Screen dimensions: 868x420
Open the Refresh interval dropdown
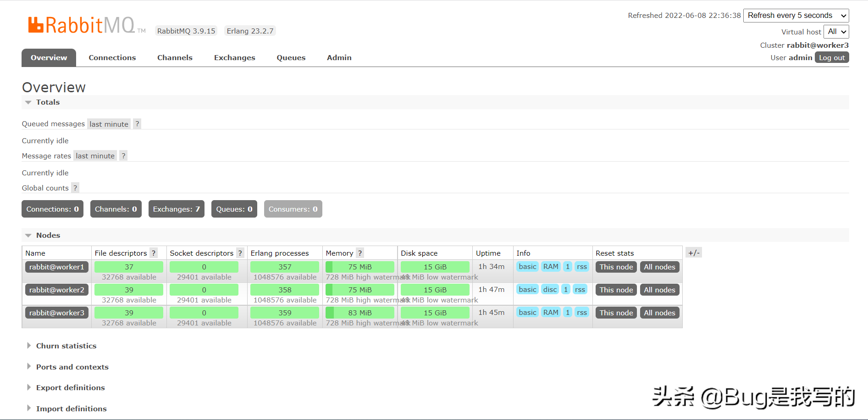pos(796,16)
